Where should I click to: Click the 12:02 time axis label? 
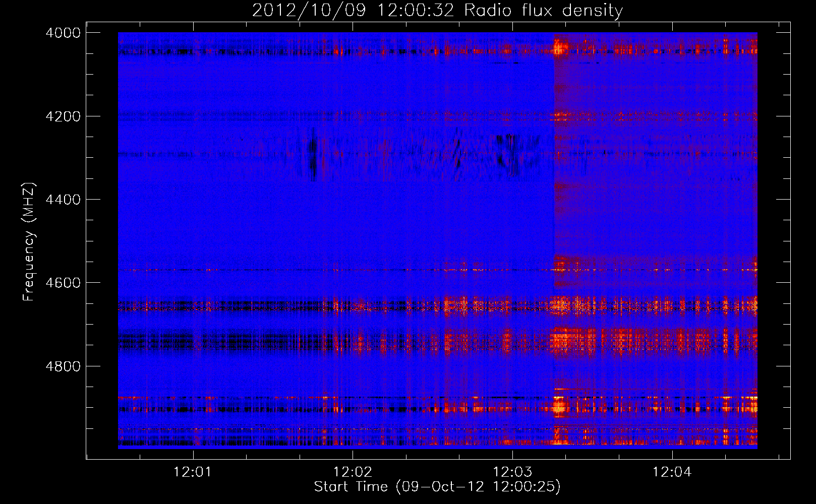click(x=353, y=472)
